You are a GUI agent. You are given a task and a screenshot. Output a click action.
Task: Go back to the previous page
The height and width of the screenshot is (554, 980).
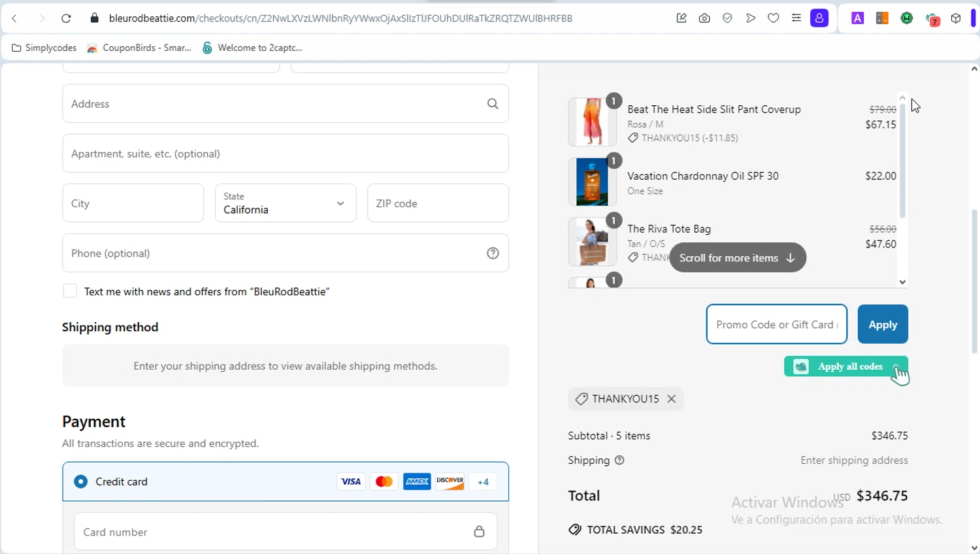coord(14,18)
